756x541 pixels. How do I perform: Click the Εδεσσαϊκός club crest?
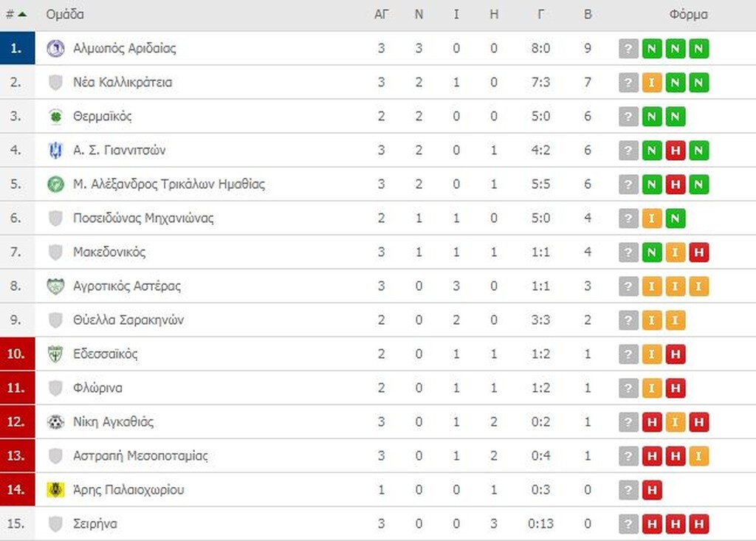click(x=55, y=354)
